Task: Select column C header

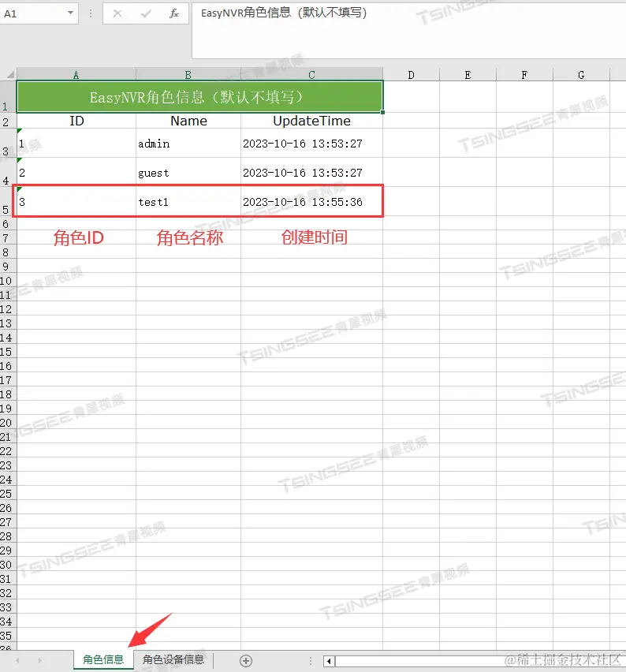Action: pos(311,75)
